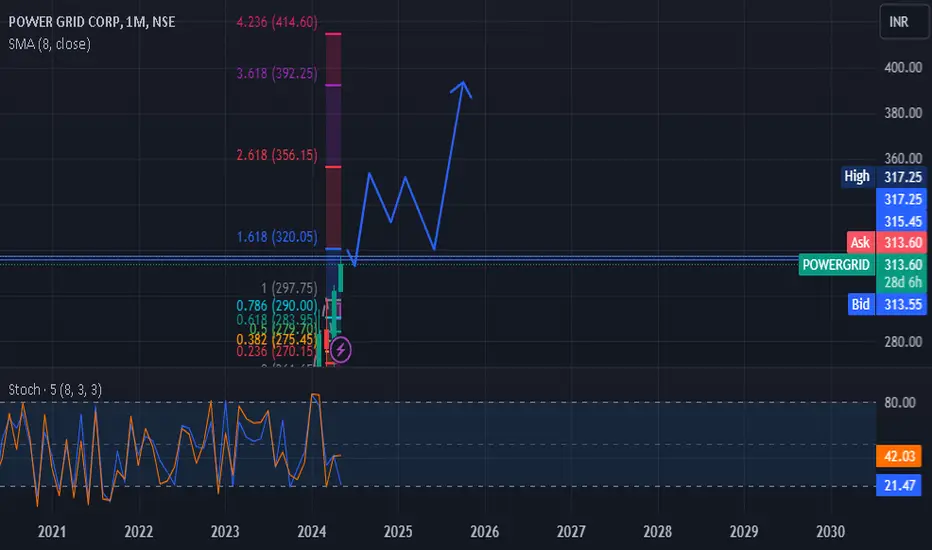The height and width of the screenshot is (550, 932).
Task: Click the 0.382 (275.45) Fibonacci level label
Action: (276, 340)
